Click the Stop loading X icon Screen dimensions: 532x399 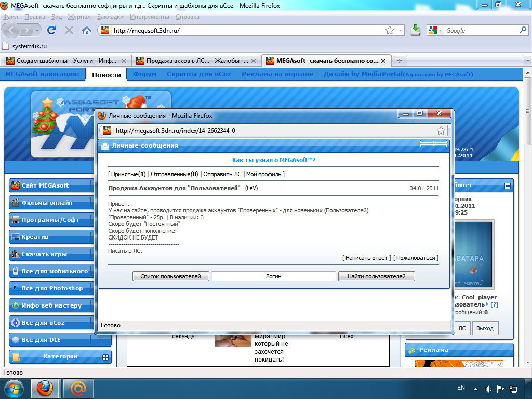pyautogui.click(x=69, y=30)
